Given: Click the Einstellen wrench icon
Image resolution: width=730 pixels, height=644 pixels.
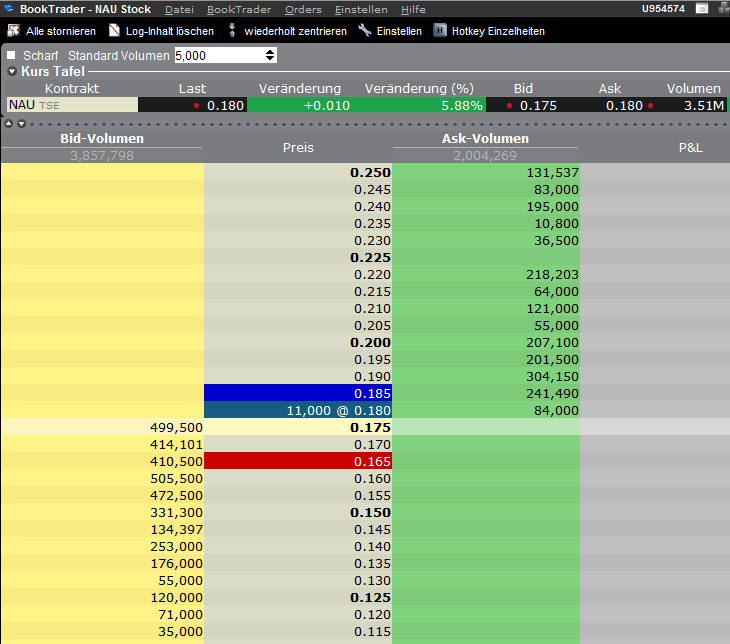Looking at the screenshot, I should [365, 31].
